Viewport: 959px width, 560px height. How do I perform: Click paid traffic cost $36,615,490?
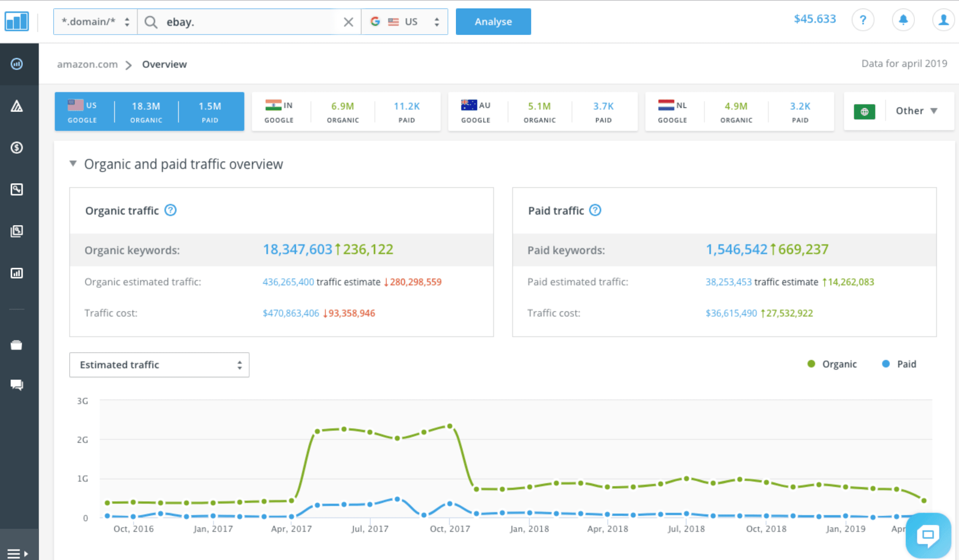click(x=731, y=313)
